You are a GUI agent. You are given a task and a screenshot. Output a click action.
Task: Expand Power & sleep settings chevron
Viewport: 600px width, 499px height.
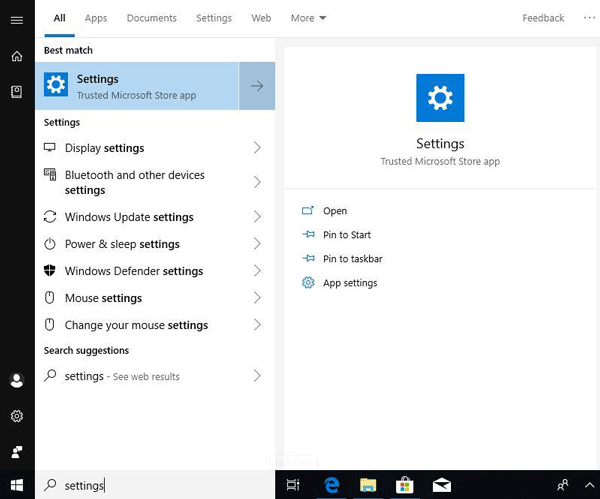coord(257,244)
